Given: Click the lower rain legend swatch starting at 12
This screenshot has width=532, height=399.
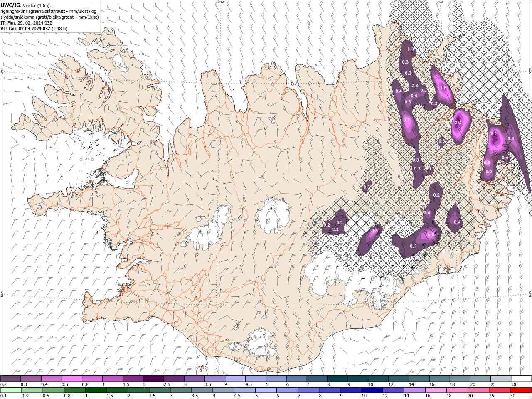Looking at the screenshot, I should (x=393, y=390).
